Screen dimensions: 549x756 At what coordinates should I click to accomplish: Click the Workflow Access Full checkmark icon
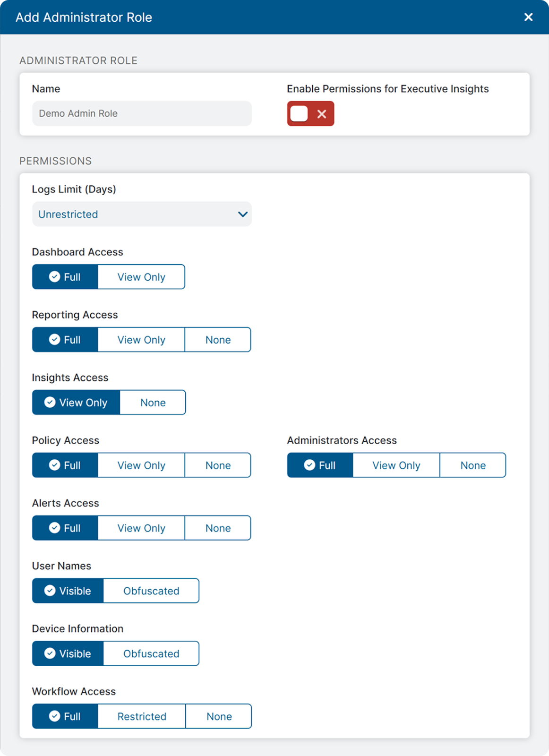[54, 717]
